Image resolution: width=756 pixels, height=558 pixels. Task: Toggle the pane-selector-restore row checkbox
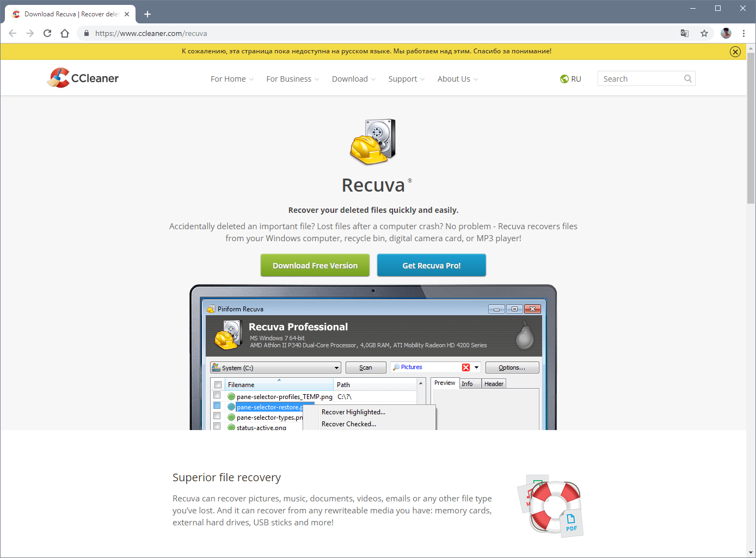pyautogui.click(x=217, y=406)
